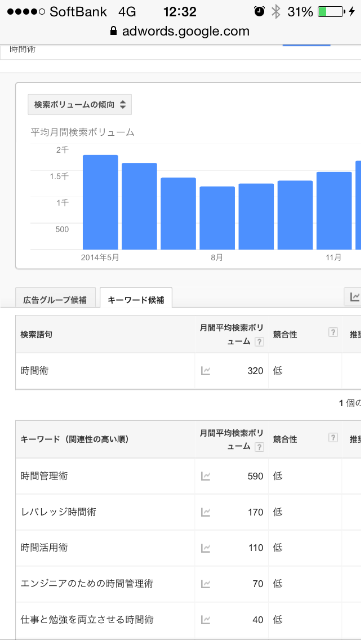Tap the alarm clock status icon
The image size is (361, 640).
pyautogui.click(x=259, y=12)
